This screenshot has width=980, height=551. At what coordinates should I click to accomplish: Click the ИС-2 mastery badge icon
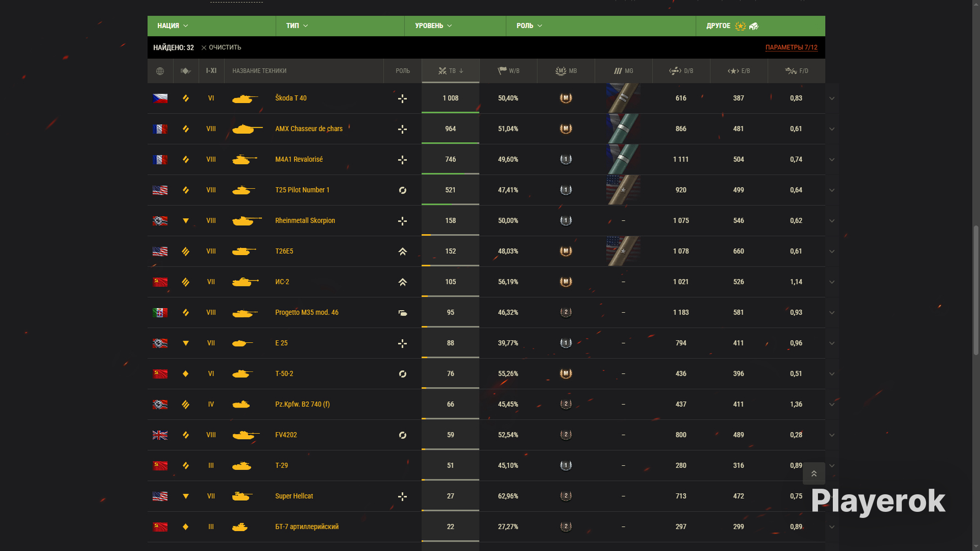pos(566,282)
